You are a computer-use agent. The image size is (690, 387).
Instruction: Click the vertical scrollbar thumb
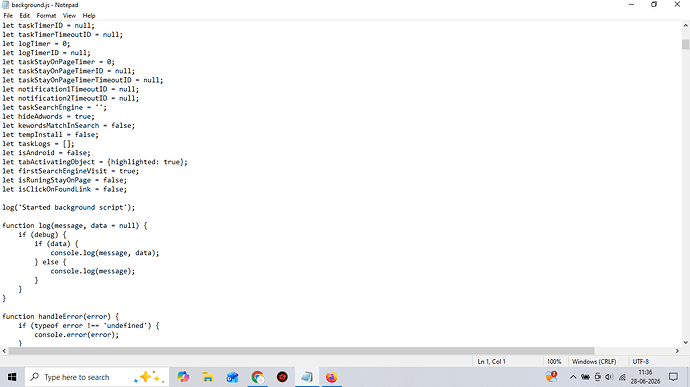click(686, 44)
